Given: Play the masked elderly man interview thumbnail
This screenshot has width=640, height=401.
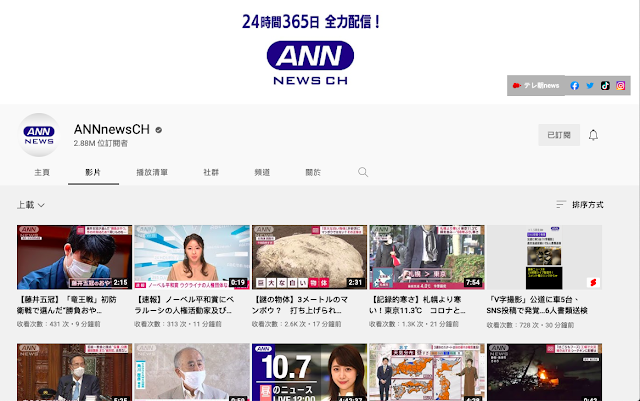Looking at the screenshot, I should [x=192, y=372].
